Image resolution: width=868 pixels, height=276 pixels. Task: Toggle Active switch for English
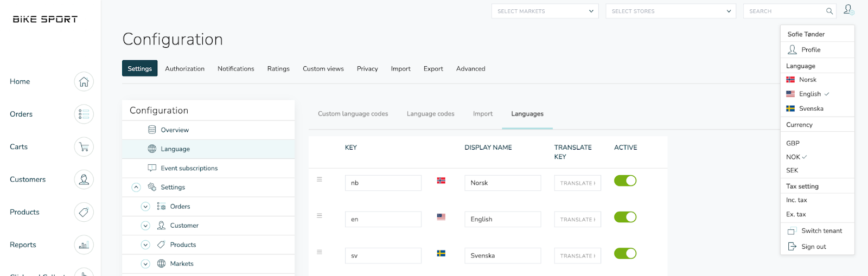coord(625,217)
